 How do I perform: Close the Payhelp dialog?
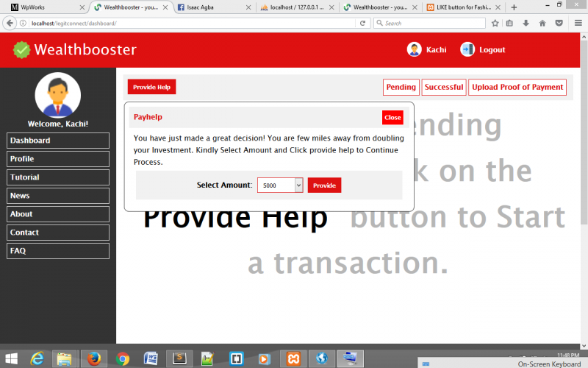coord(392,118)
